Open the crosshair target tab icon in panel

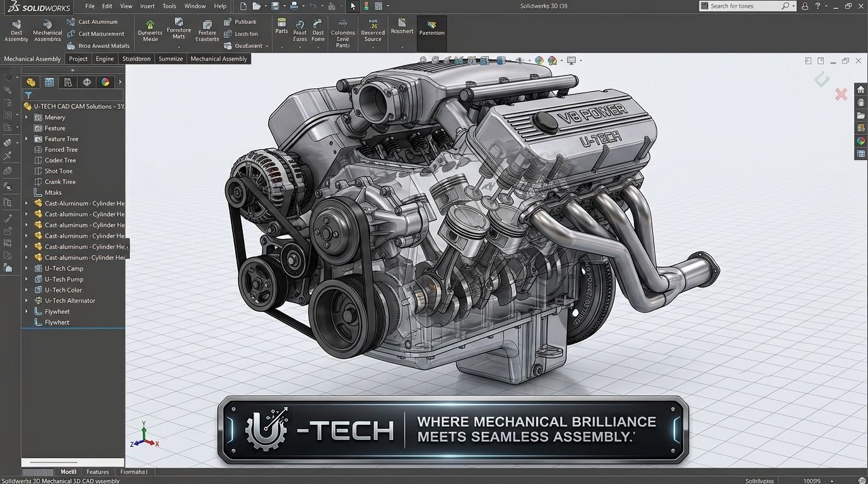pos(87,83)
